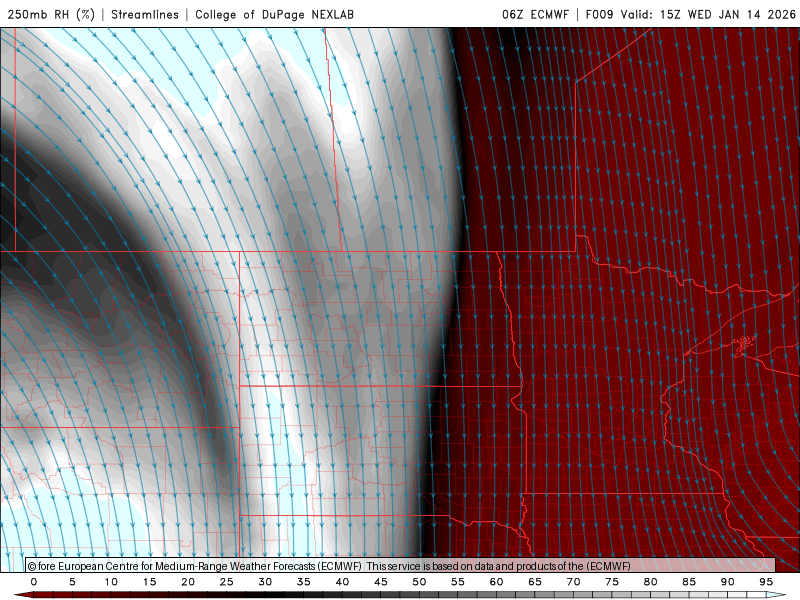
Task: Click the "70" color scale label
Action: [573, 582]
